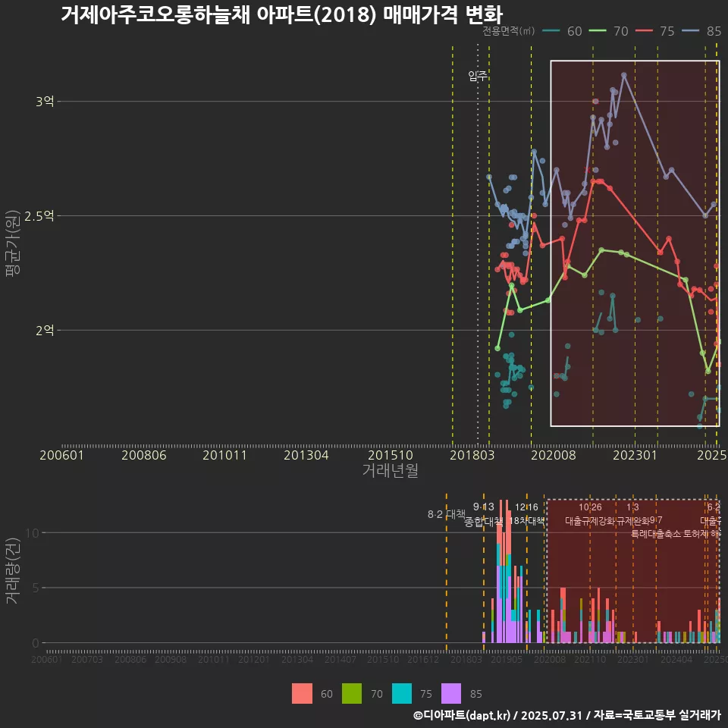Click 202110 on the volume chart x-axis
This screenshot has width=728, height=728.
(x=590, y=659)
